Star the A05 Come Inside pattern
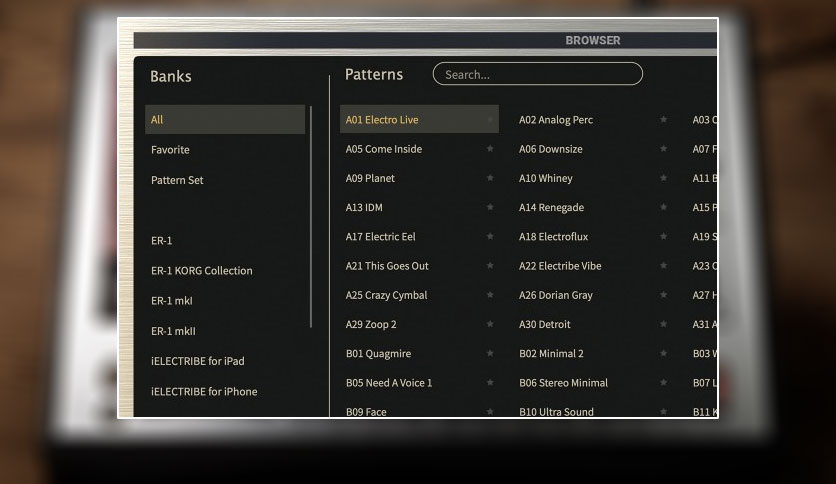836x484 pixels. (x=490, y=149)
